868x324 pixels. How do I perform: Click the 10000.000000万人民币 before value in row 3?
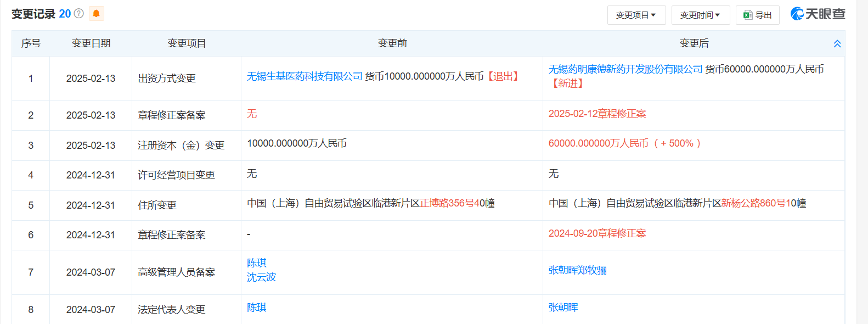point(297,143)
